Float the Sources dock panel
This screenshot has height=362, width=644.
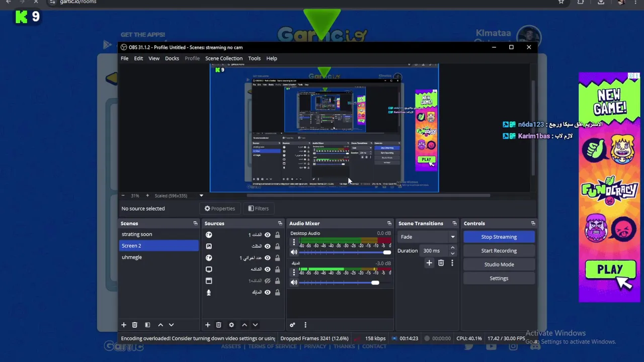point(280,223)
